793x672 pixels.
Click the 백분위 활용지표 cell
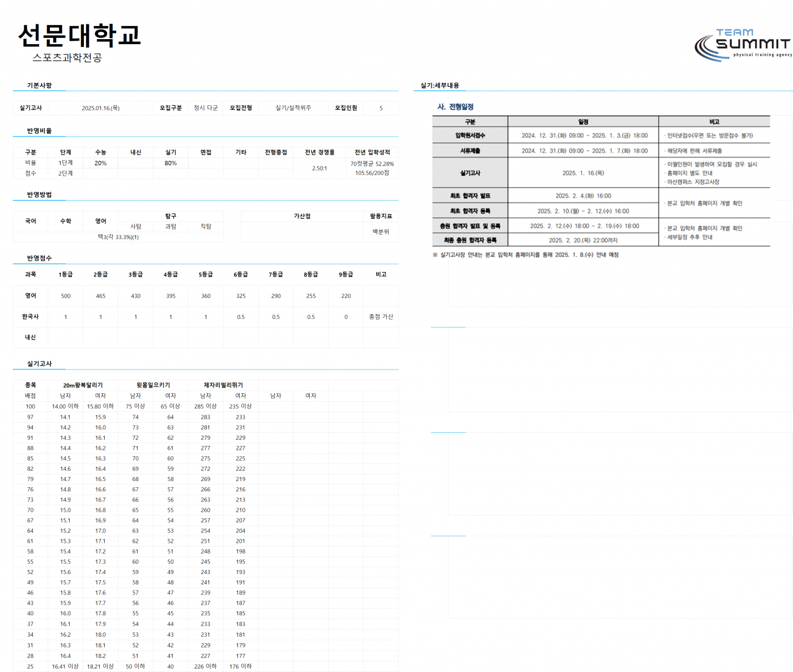click(x=381, y=232)
